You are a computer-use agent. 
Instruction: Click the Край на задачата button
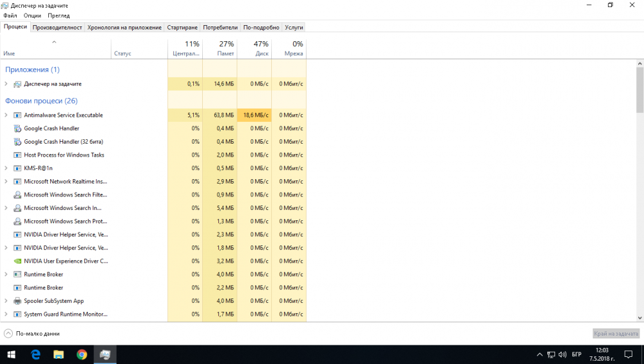click(616, 334)
